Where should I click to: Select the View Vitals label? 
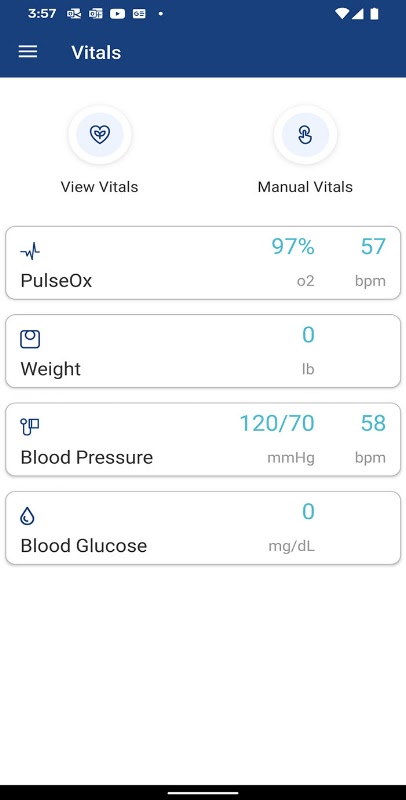[99, 187]
